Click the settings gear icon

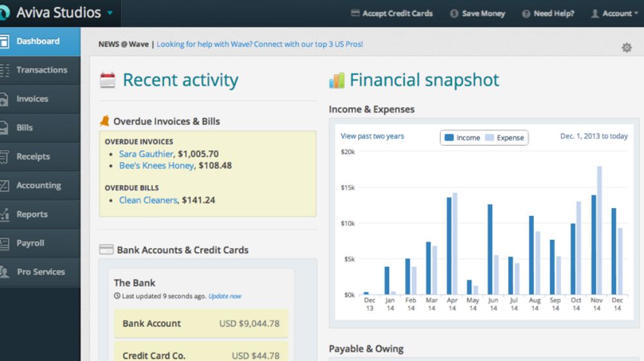pyautogui.click(x=626, y=48)
